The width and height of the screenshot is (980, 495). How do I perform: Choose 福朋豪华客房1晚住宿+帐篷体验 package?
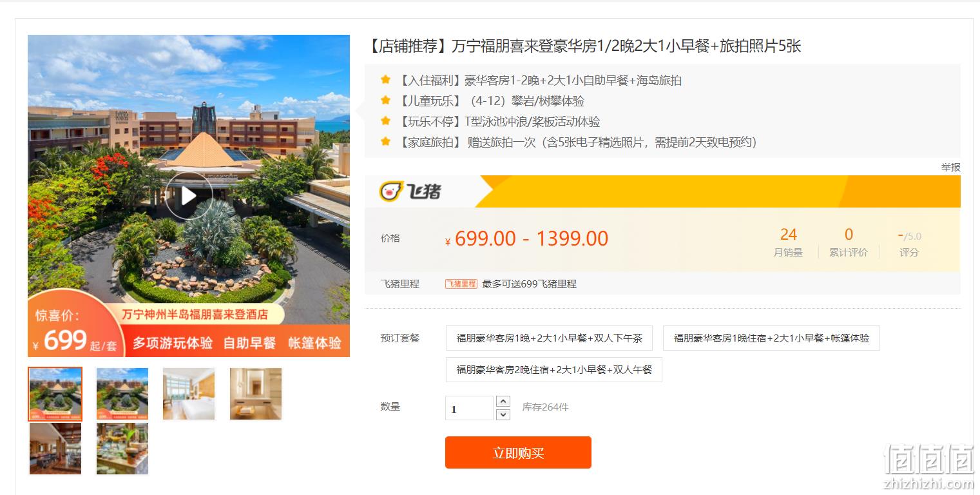click(x=771, y=338)
